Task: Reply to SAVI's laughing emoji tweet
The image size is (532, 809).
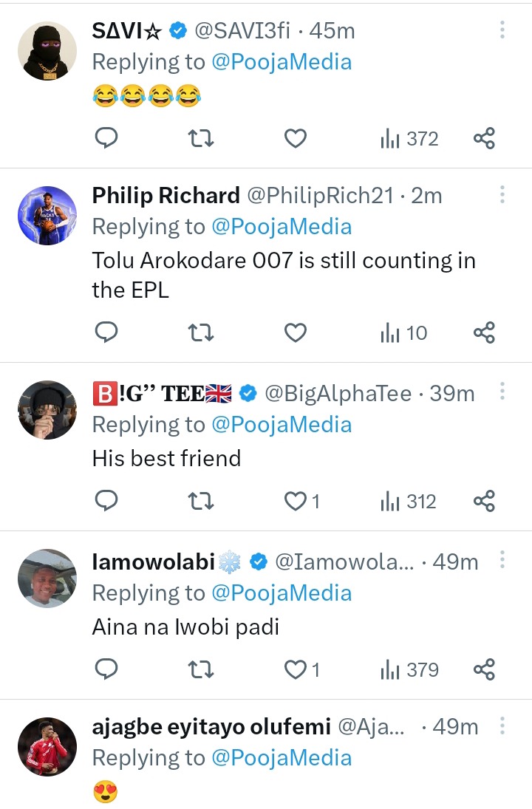Action: click(x=107, y=138)
